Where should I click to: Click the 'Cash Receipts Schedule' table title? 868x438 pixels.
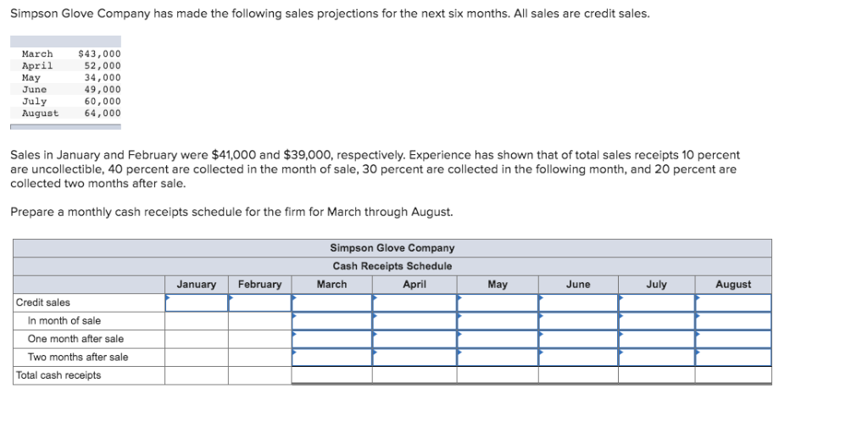392,266
